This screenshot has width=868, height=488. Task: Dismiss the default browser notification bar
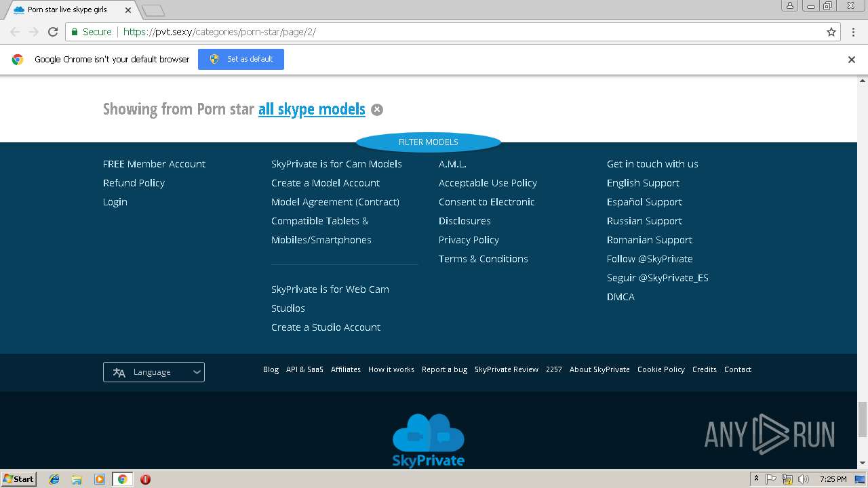[852, 60]
